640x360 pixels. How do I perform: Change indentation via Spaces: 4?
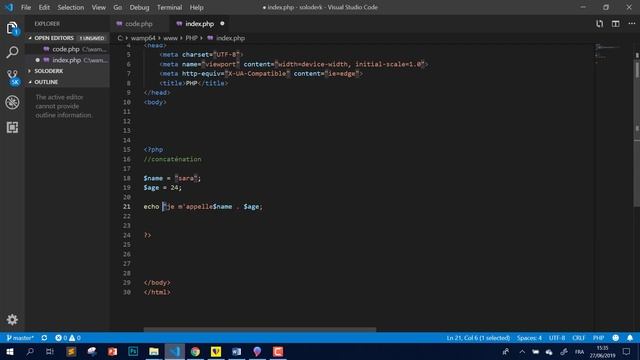[x=529, y=338]
